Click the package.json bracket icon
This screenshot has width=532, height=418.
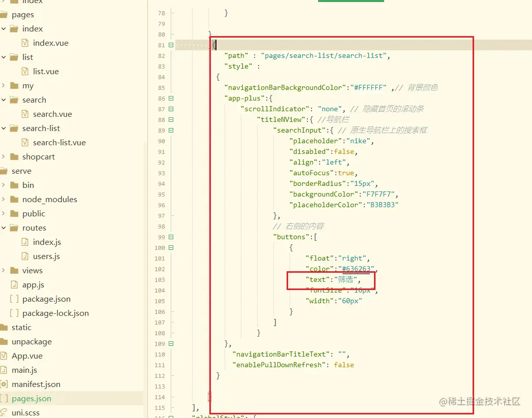(14, 299)
